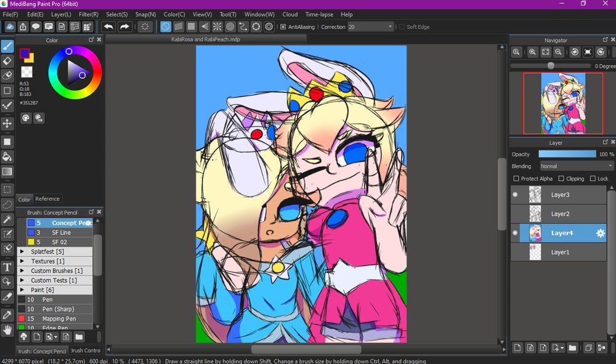
Task: Click the Navigator rotation slider
Action: (x=550, y=66)
